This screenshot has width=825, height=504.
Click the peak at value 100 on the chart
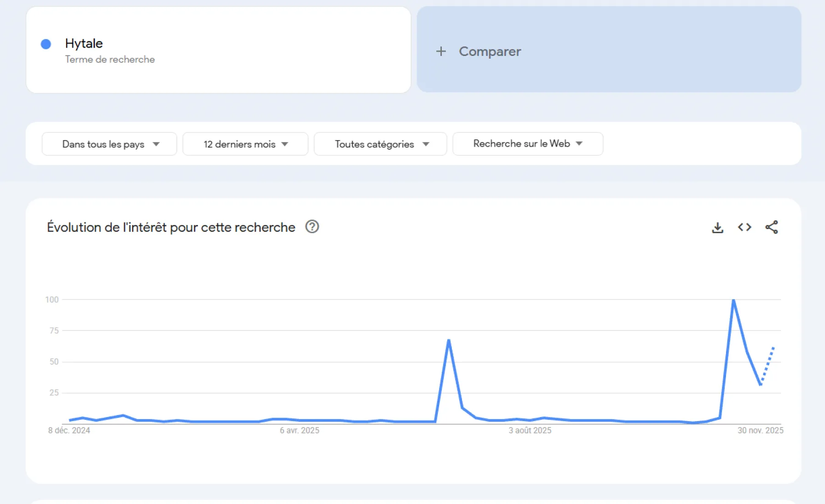[733, 300]
